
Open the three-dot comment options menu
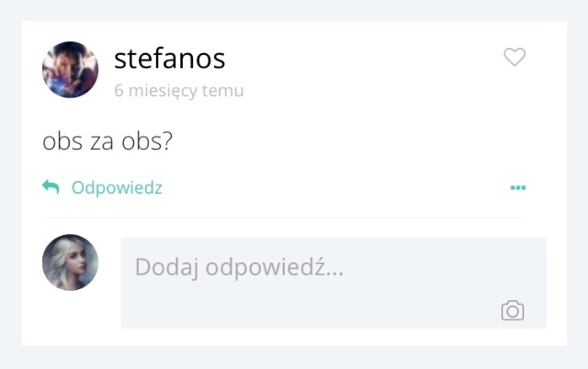click(x=518, y=188)
